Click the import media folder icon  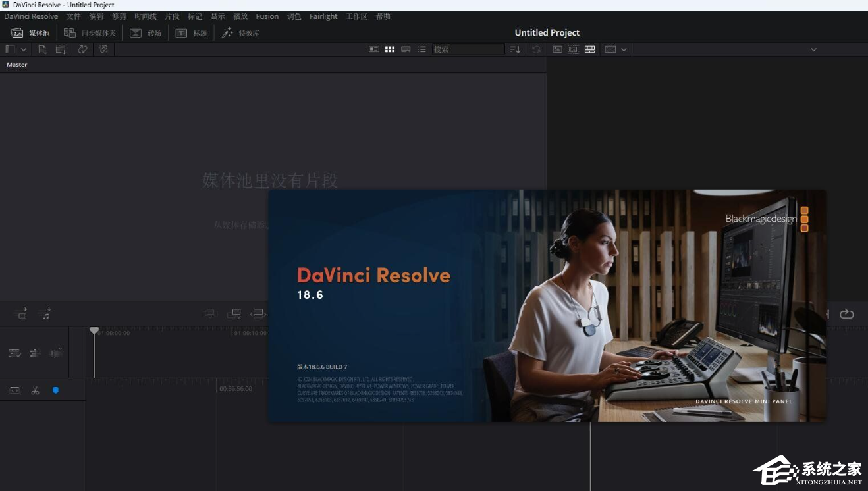point(61,49)
